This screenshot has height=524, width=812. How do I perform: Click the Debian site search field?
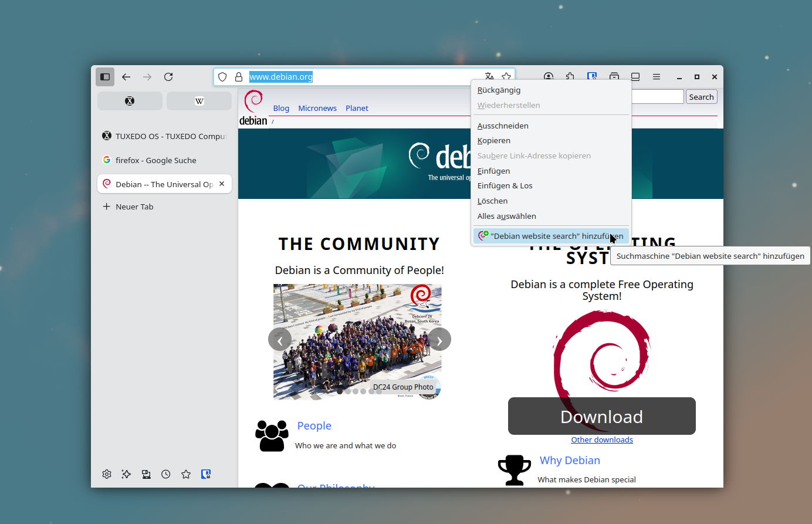(658, 97)
